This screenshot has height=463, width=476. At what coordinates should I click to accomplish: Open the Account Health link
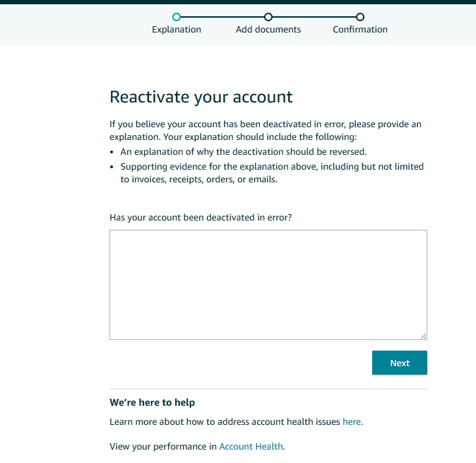[251, 446]
